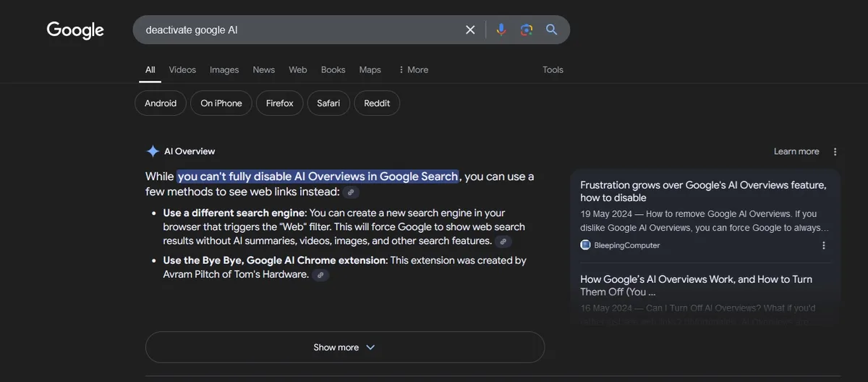Open the More search filters dropdown
Screen dimensions: 868x382
[413, 70]
